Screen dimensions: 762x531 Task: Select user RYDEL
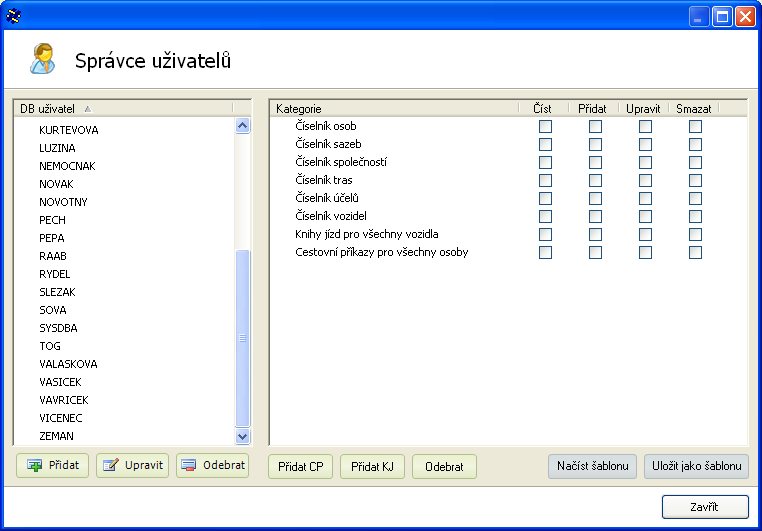coord(54,274)
